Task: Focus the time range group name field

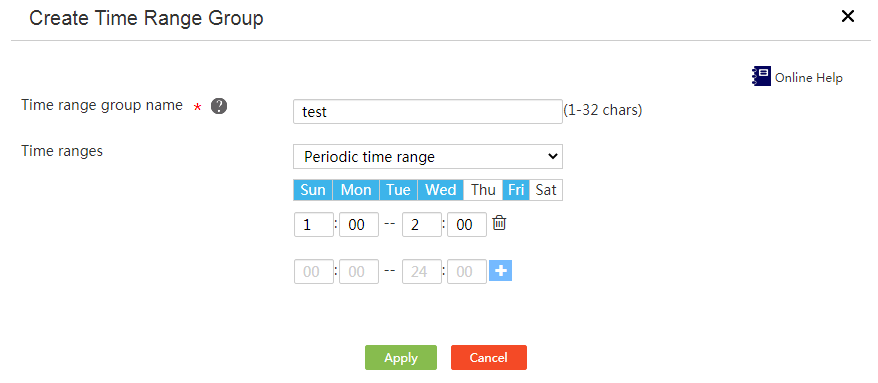Action: click(428, 112)
